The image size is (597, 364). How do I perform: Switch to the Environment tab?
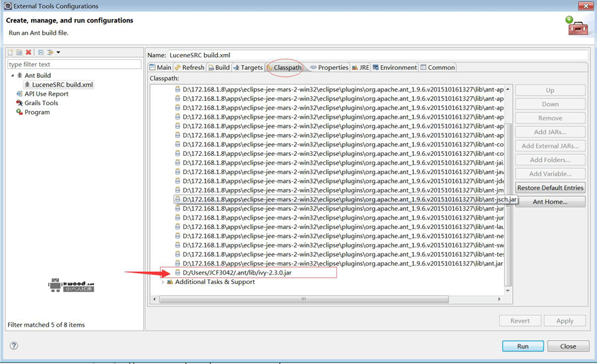click(394, 68)
